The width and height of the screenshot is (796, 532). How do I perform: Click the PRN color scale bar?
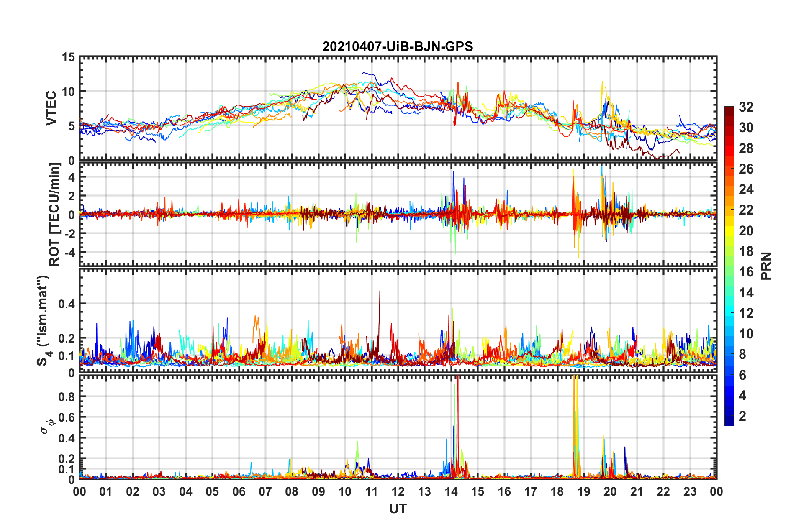click(x=729, y=266)
